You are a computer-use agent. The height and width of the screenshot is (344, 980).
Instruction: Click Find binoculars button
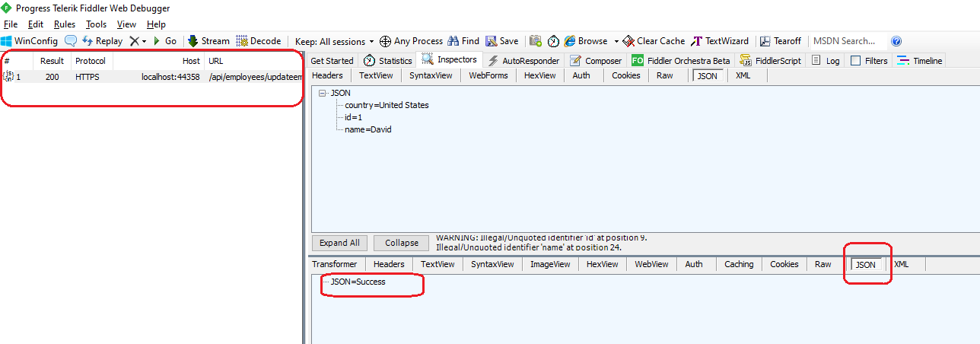tap(463, 41)
